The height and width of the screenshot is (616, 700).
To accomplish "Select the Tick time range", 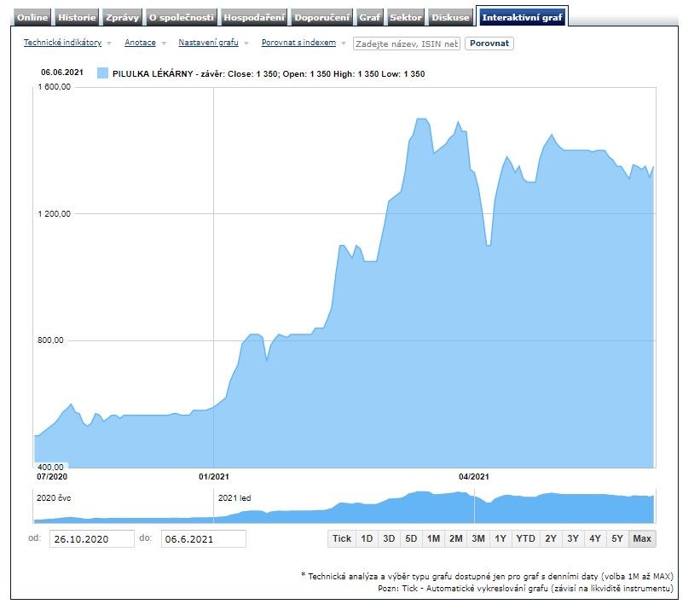I will tap(342, 538).
